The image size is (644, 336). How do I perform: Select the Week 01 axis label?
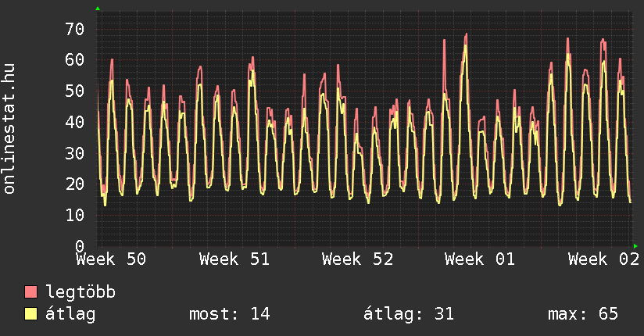tap(480, 259)
